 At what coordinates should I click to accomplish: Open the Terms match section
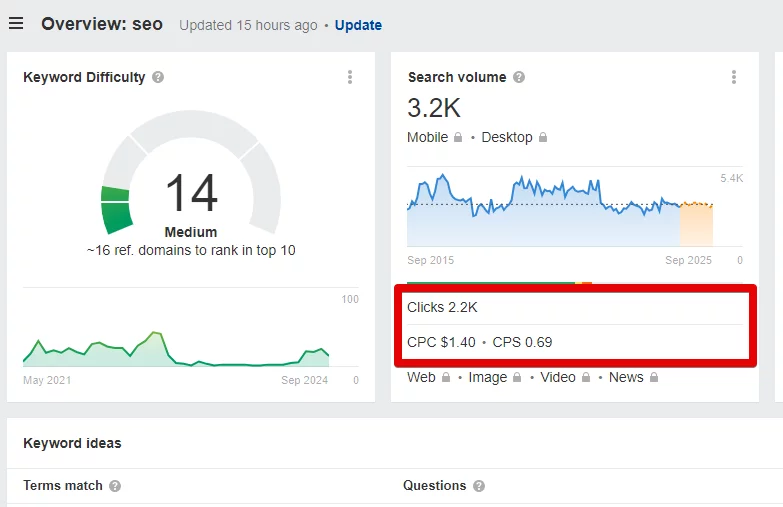click(62, 486)
